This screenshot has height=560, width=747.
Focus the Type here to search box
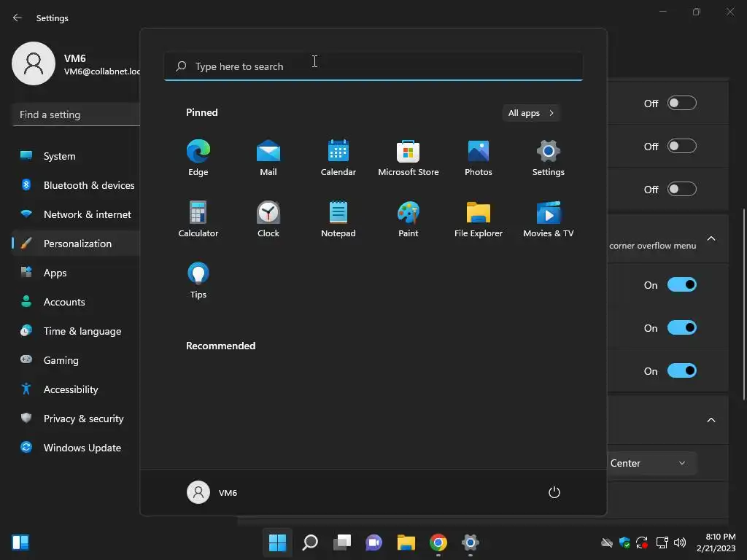tap(373, 66)
